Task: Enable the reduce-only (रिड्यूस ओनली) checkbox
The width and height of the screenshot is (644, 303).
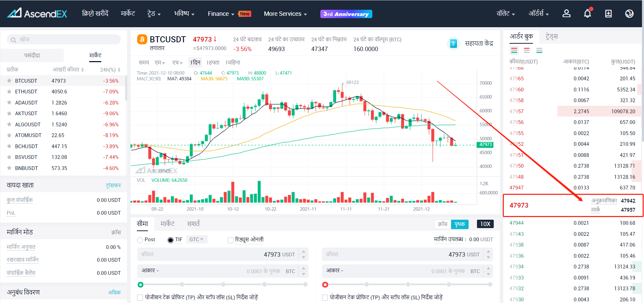Action: (230, 240)
